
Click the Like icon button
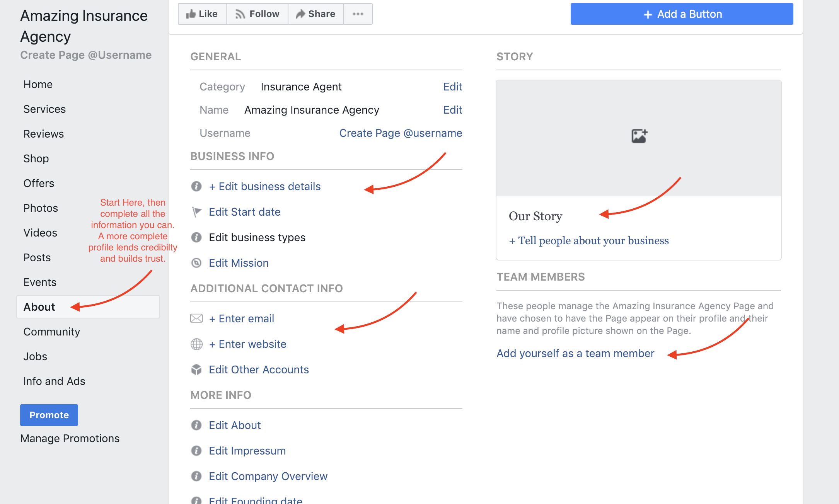pos(202,13)
